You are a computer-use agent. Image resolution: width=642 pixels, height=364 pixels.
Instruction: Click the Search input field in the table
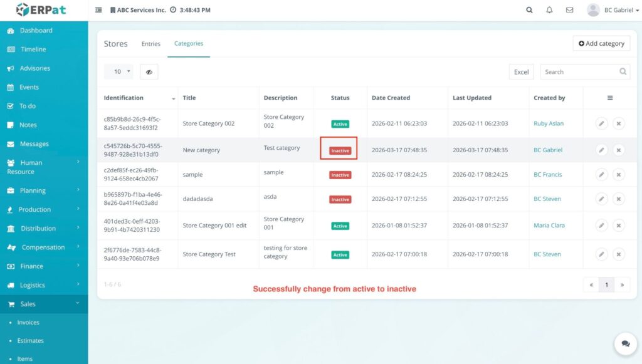tap(581, 72)
